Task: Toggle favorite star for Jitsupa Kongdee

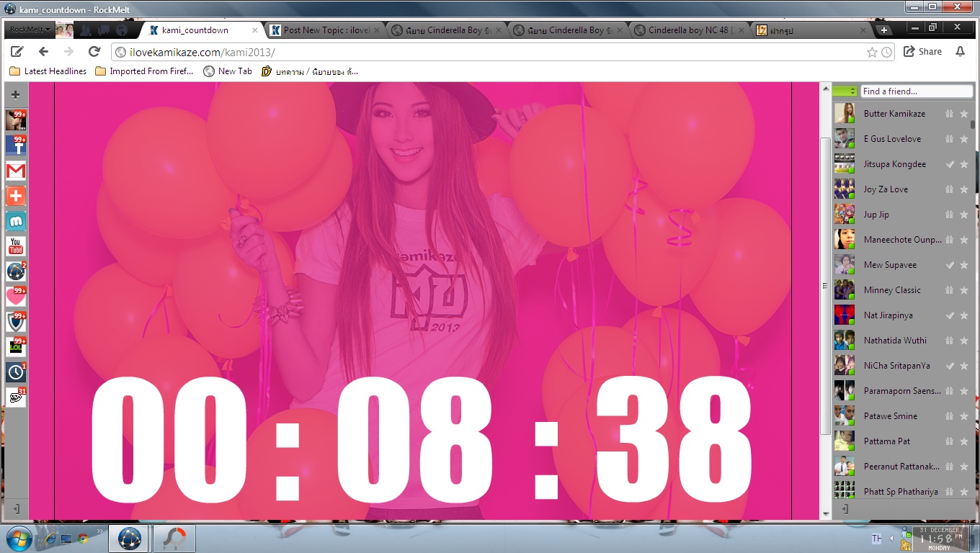Action: [x=964, y=164]
